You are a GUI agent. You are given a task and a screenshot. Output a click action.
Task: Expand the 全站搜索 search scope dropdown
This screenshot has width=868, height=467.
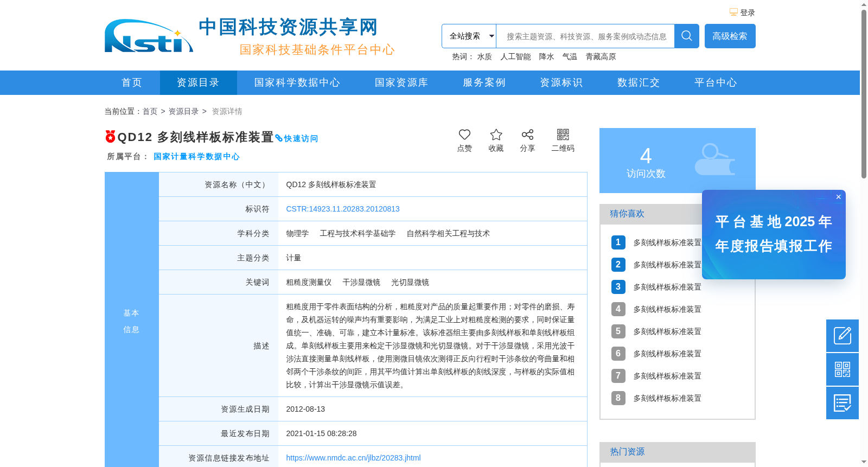(x=469, y=36)
